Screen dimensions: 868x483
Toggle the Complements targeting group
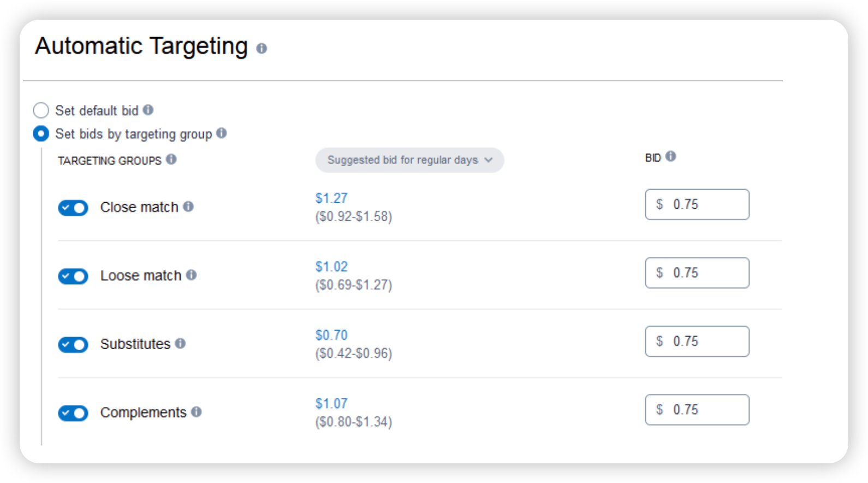point(73,413)
